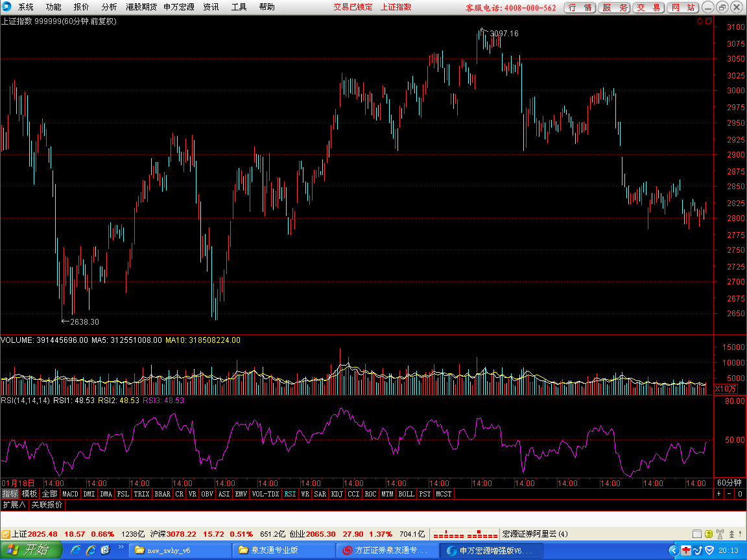
Task: Click the X10万 volume unit label
Action: (x=726, y=389)
